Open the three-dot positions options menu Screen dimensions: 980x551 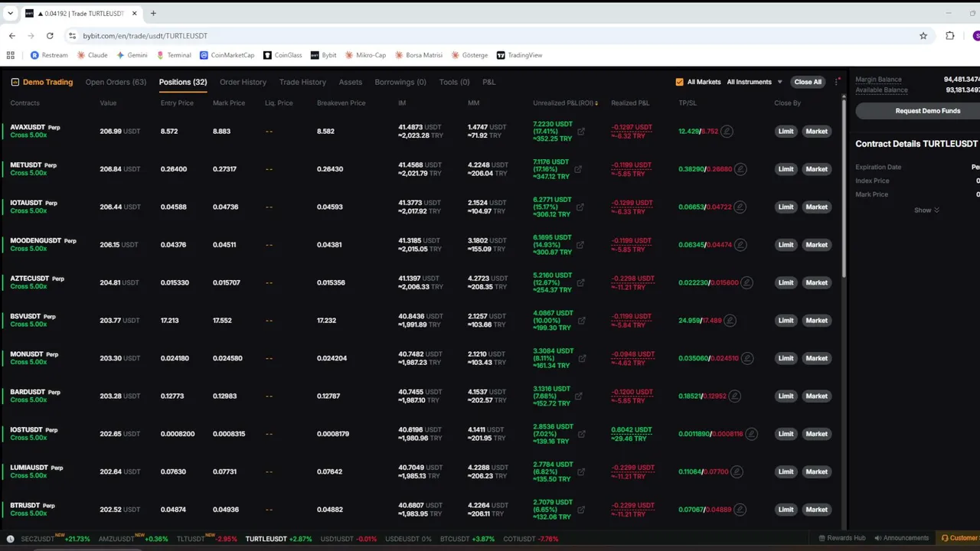[x=838, y=82]
